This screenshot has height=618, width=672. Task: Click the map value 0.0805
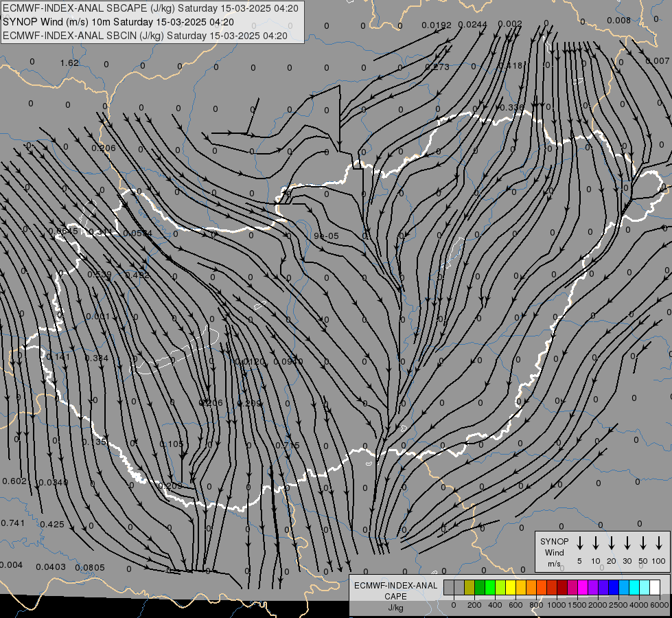point(89,567)
